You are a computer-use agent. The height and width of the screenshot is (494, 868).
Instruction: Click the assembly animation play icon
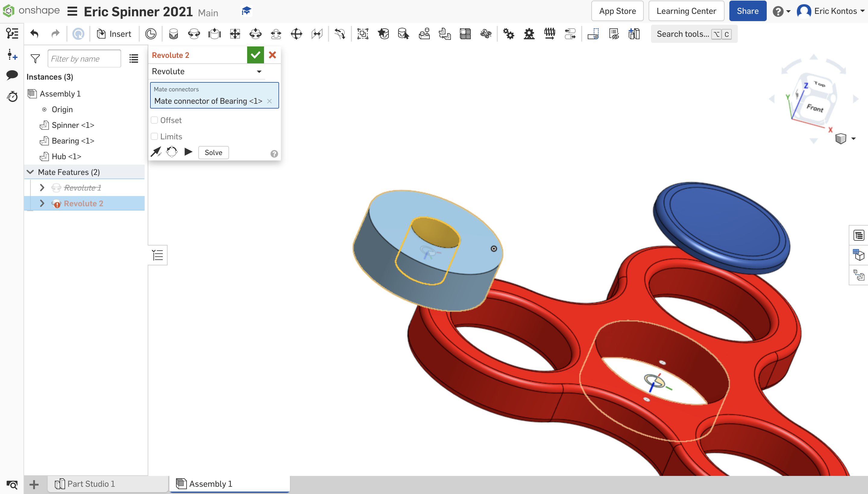coord(189,151)
